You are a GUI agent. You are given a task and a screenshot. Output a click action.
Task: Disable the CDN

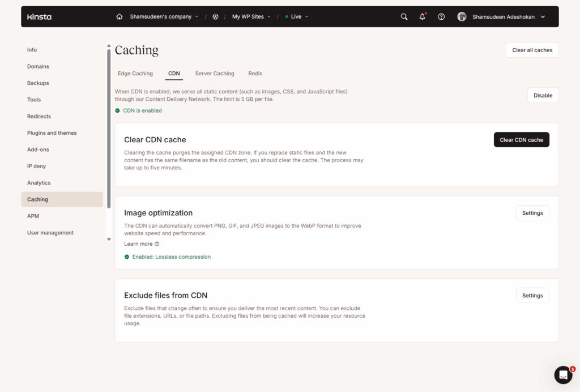(x=543, y=95)
